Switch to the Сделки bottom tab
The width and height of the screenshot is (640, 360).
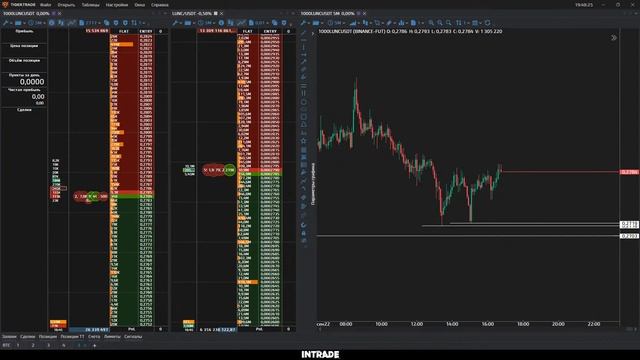coord(28,337)
